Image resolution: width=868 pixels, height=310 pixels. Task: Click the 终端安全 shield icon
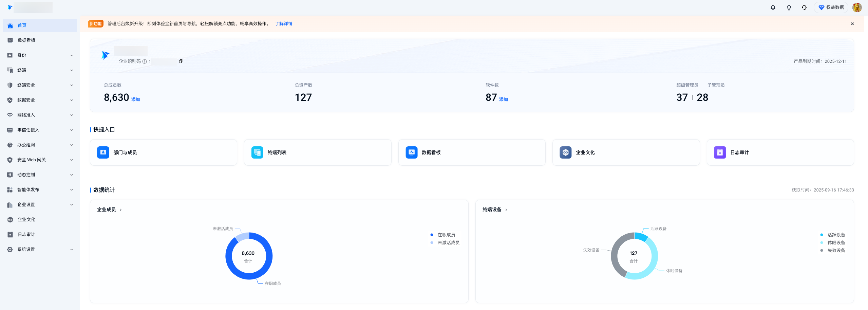coord(10,85)
